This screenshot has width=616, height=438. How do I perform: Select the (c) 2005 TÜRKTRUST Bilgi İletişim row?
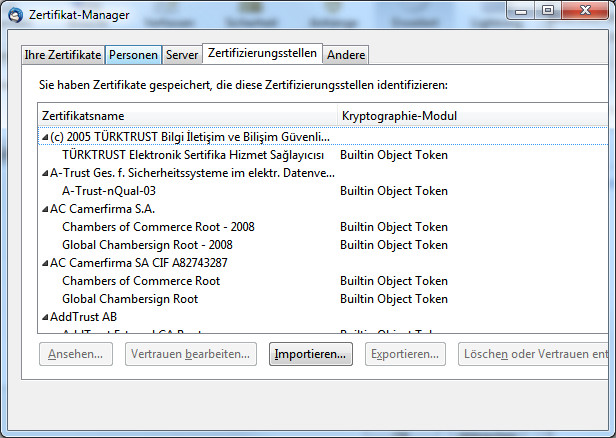[x=323, y=137]
